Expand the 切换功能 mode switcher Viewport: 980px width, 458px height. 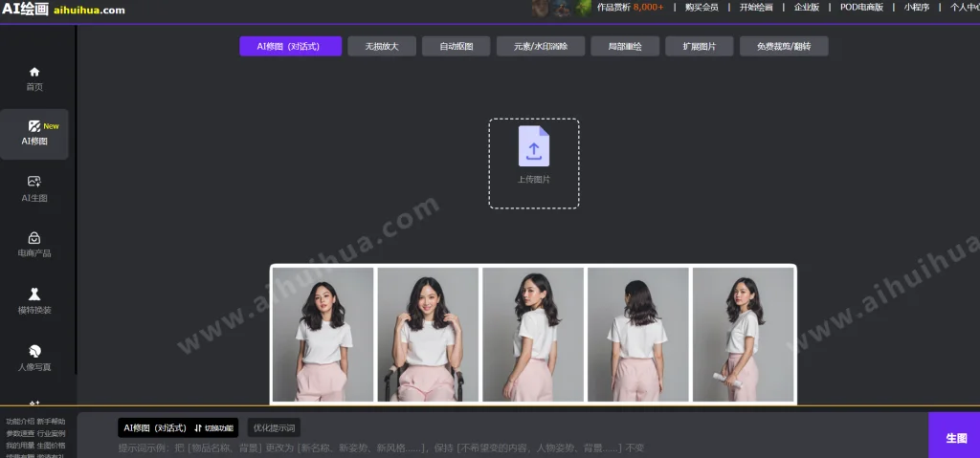pos(213,427)
